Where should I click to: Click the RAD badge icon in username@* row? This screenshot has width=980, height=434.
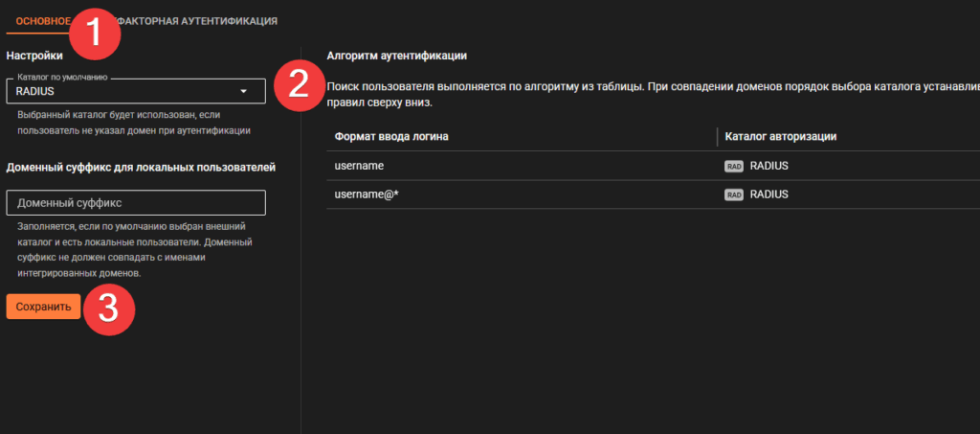tap(734, 194)
